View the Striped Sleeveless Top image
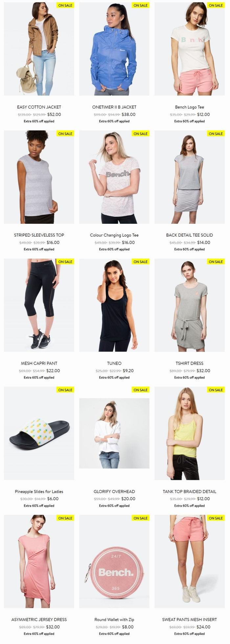This screenshot has height=644, width=230. [x=39, y=177]
